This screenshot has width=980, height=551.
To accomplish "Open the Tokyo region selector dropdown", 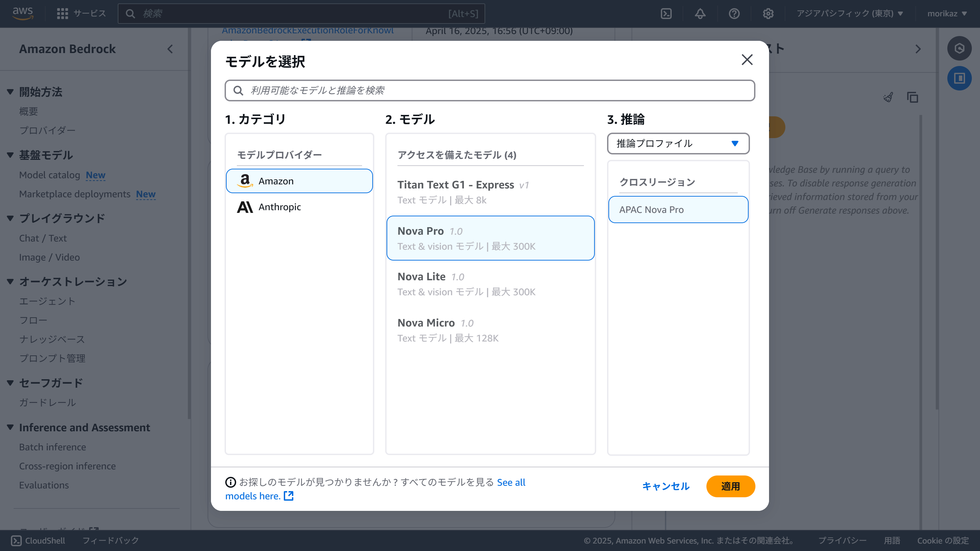I will click(850, 14).
